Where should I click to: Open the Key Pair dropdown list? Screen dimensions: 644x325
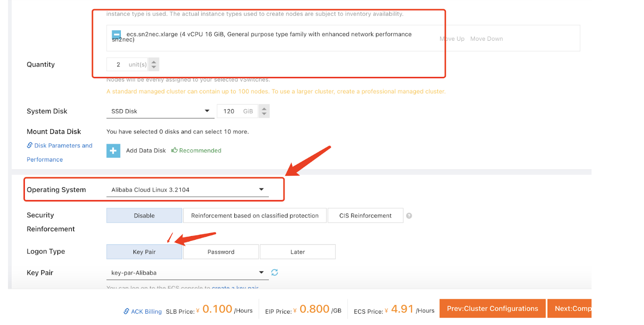pyautogui.click(x=187, y=273)
